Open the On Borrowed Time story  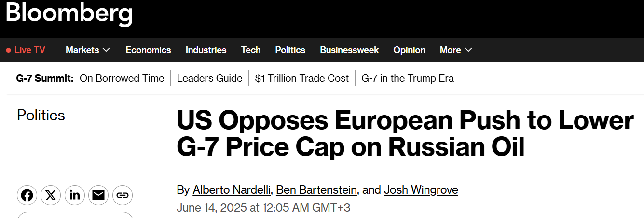click(122, 78)
